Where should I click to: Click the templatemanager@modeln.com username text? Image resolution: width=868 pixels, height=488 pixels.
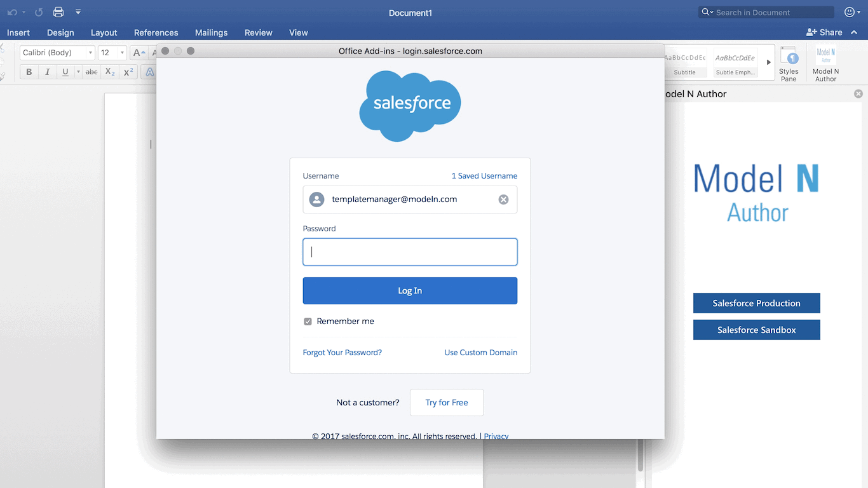tap(395, 200)
